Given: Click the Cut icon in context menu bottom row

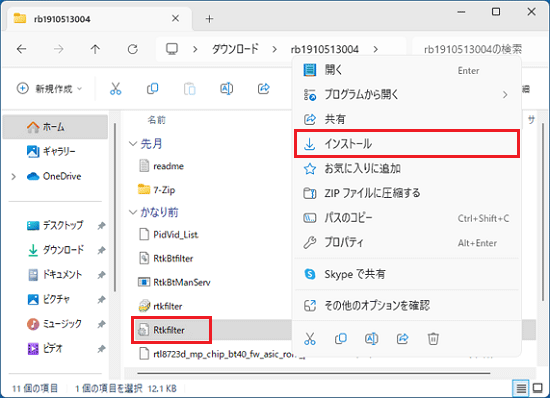Looking at the screenshot, I should 310,339.
